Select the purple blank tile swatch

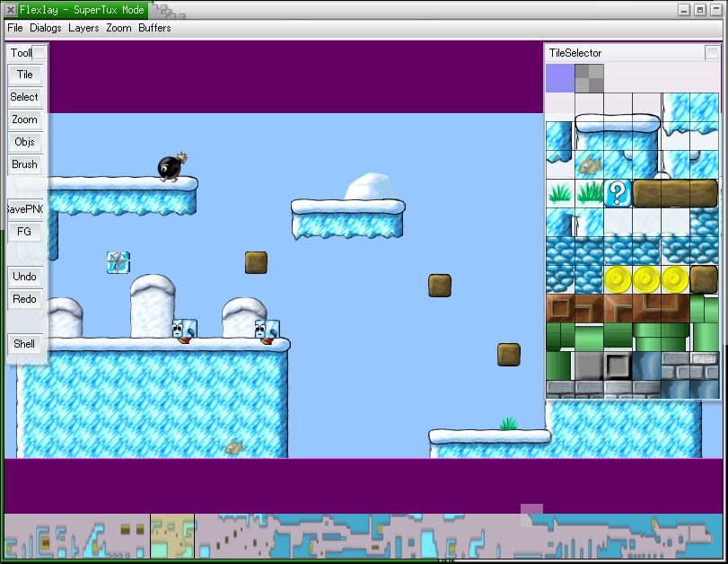pos(560,78)
